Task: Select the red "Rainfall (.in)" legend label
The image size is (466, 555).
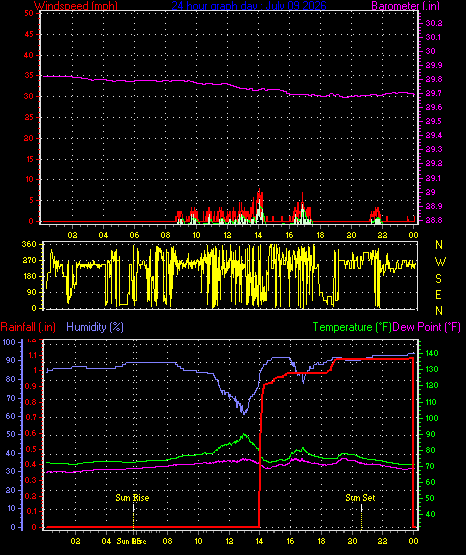Action: [x=28, y=327]
